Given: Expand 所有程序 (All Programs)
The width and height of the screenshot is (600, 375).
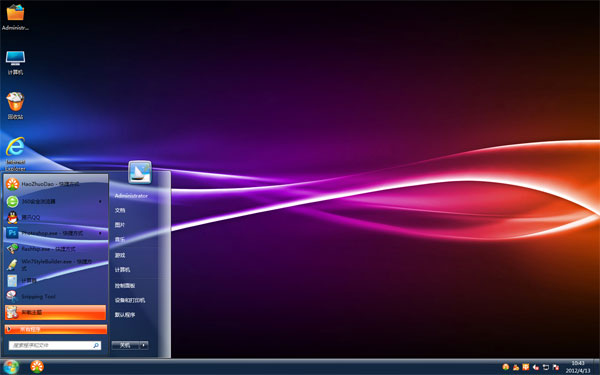Looking at the screenshot, I should tap(56, 329).
